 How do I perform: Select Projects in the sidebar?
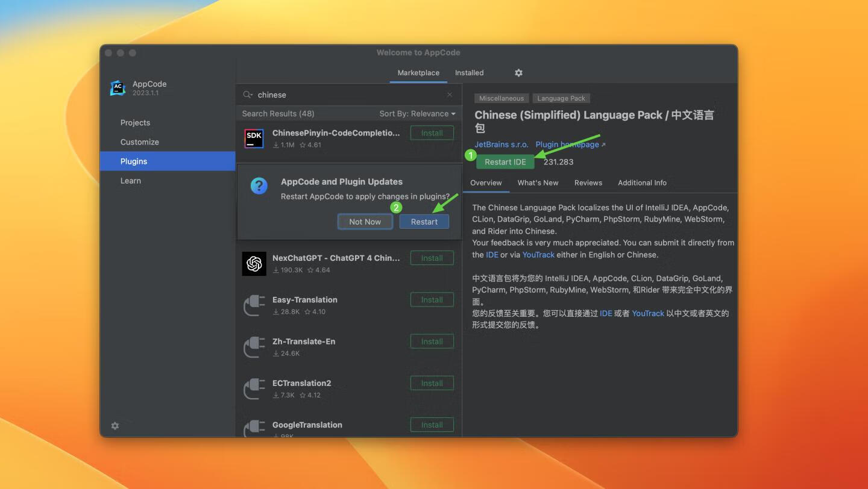pos(168,122)
